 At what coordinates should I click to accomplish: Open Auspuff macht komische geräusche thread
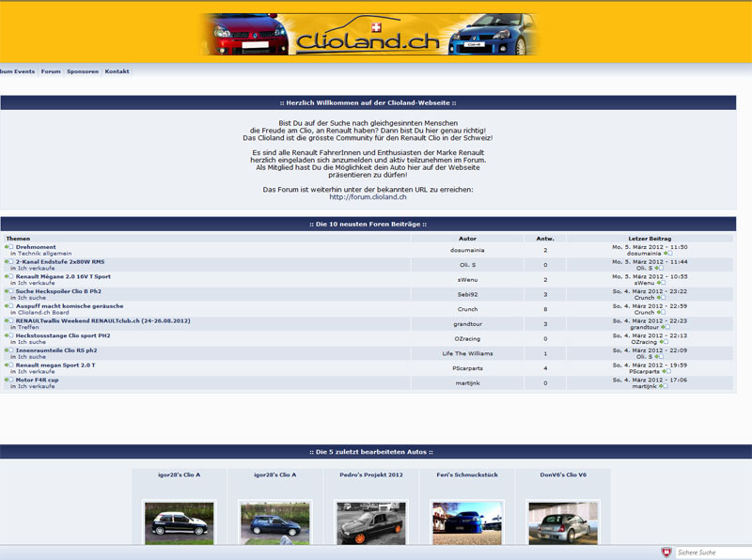tap(70, 306)
